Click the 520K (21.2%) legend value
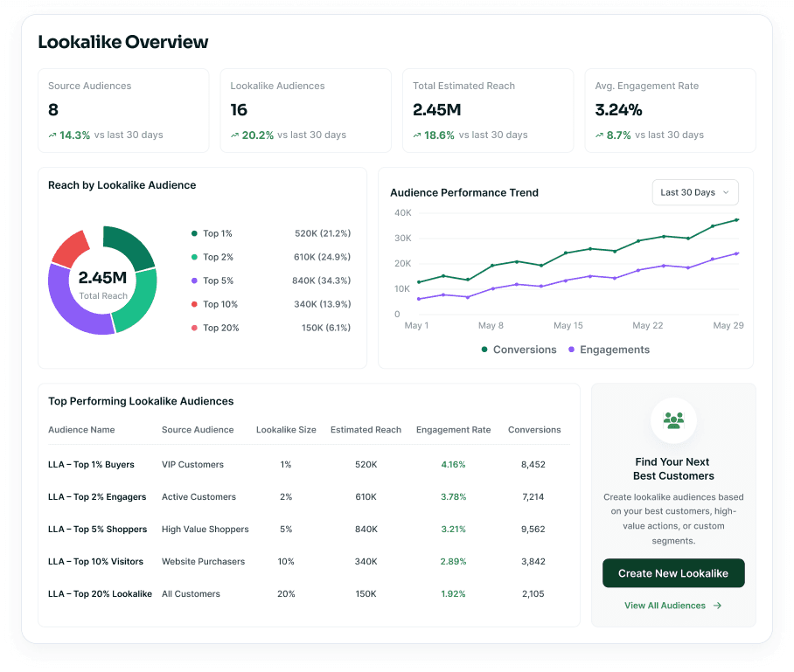The height and width of the screenshot is (672, 794). pyautogui.click(x=323, y=233)
